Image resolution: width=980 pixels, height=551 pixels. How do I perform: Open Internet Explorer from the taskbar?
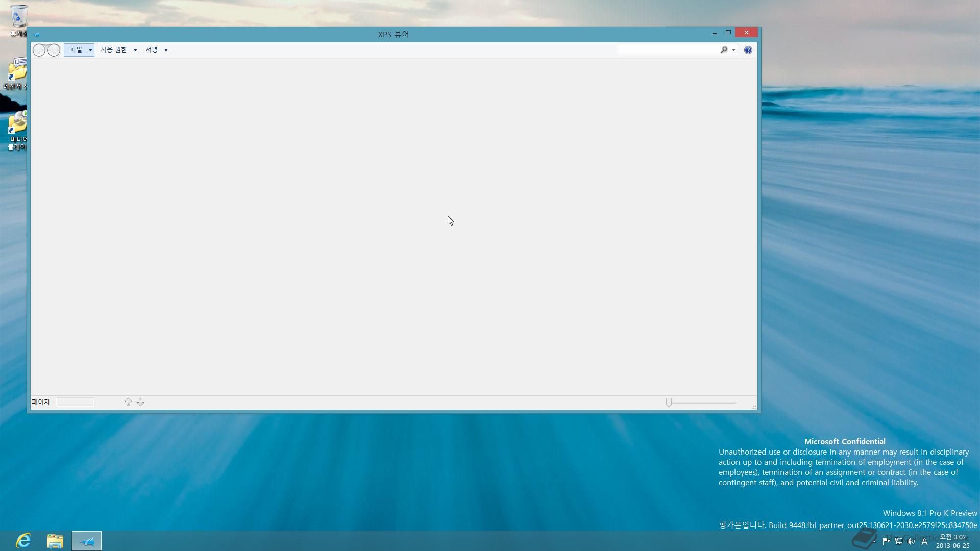pyautogui.click(x=23, y=541)
